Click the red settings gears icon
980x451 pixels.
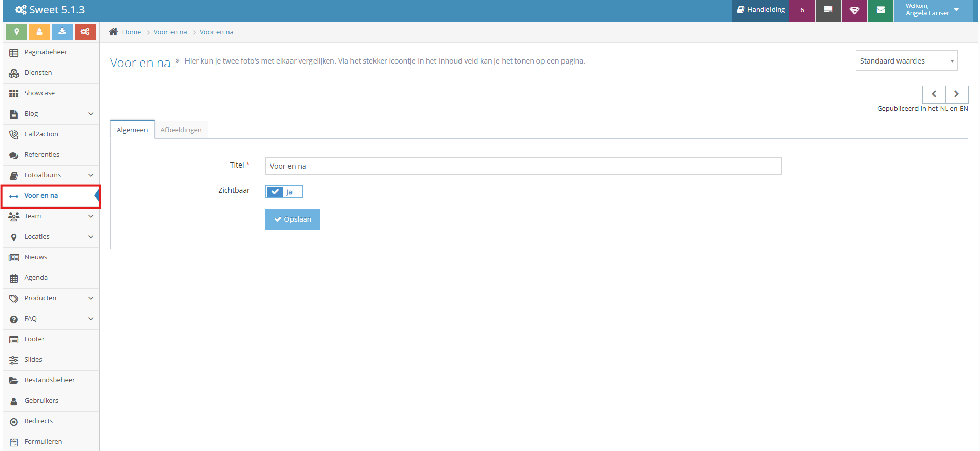(x=85, y=32)
